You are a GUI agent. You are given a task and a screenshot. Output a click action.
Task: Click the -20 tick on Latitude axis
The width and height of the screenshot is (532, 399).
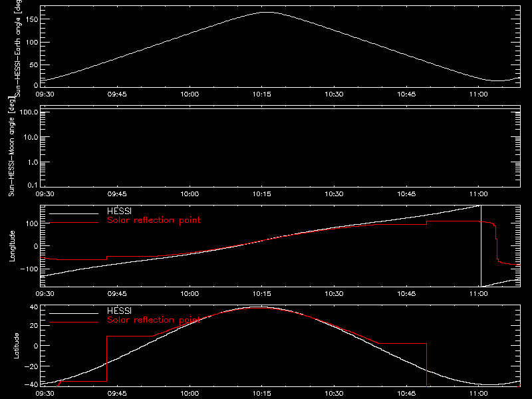(31, 366)
